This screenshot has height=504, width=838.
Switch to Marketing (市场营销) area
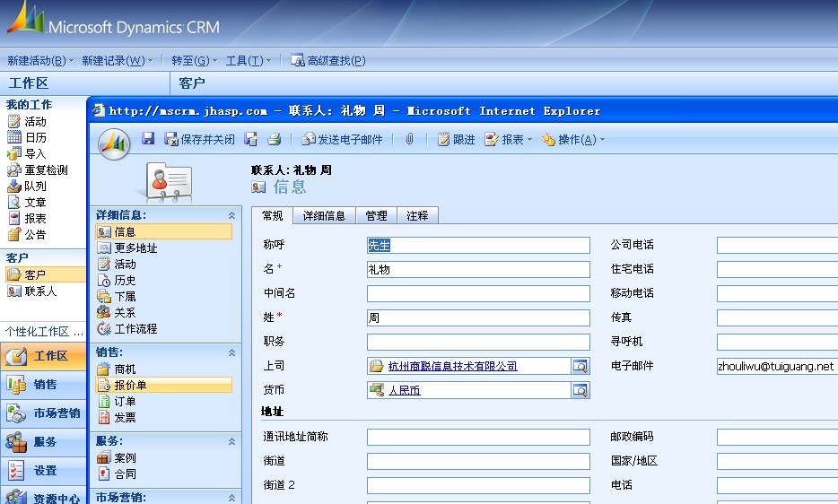[x=43, y=413]
